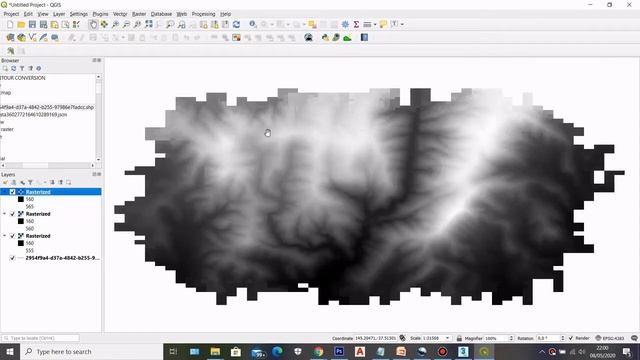The width and height of the screenshot is (640, 360).
Task: Click the '555' value under third Rasterized layer
Action: point(30,251)
